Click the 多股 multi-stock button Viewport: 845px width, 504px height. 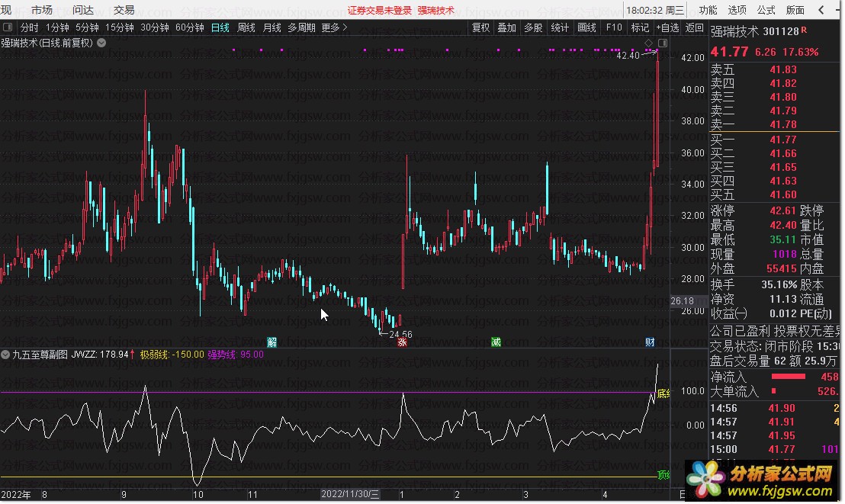pos(534,27)
